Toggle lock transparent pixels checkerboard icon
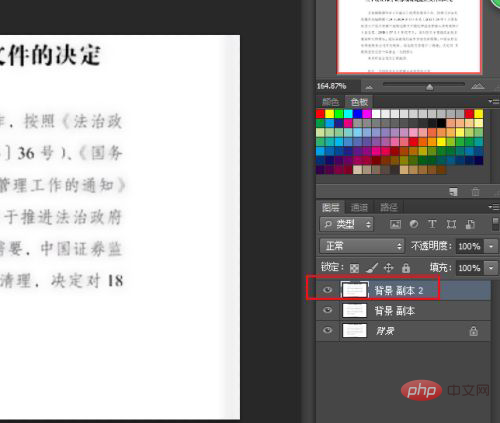Screen dimensions: 500x423 pyautogui.click(x=354, y=268)
